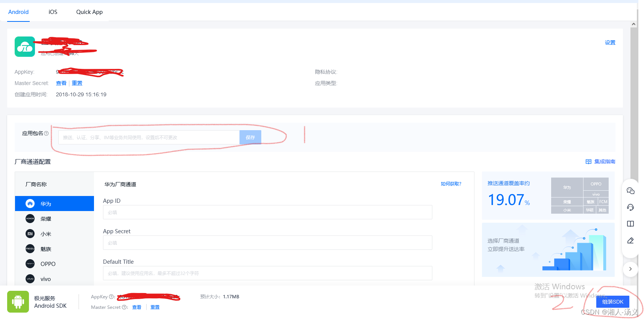The width and height of the screenshot is (644, 319).
Task: Click the 华为厂商通道 panel title
Action: 120,184
